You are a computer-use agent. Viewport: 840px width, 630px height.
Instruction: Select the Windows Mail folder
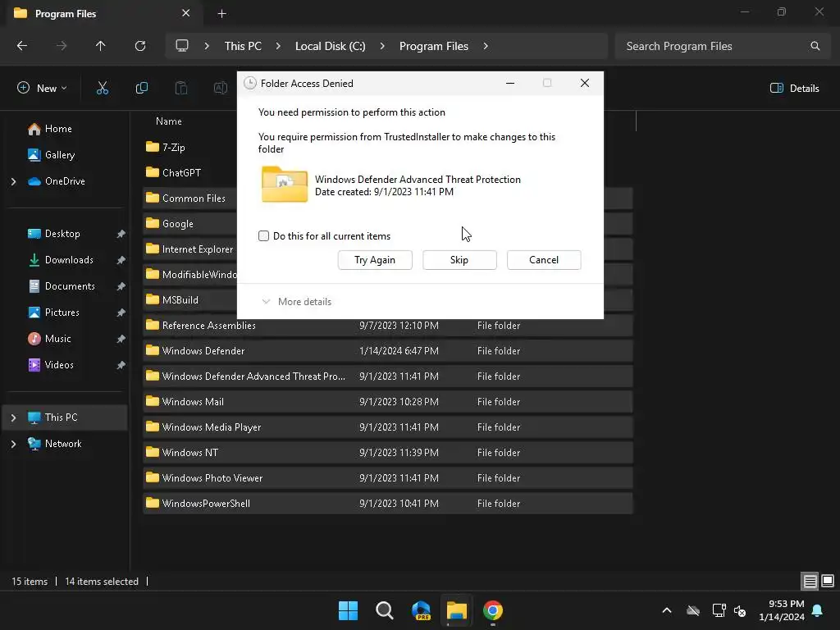click(388, 402)
